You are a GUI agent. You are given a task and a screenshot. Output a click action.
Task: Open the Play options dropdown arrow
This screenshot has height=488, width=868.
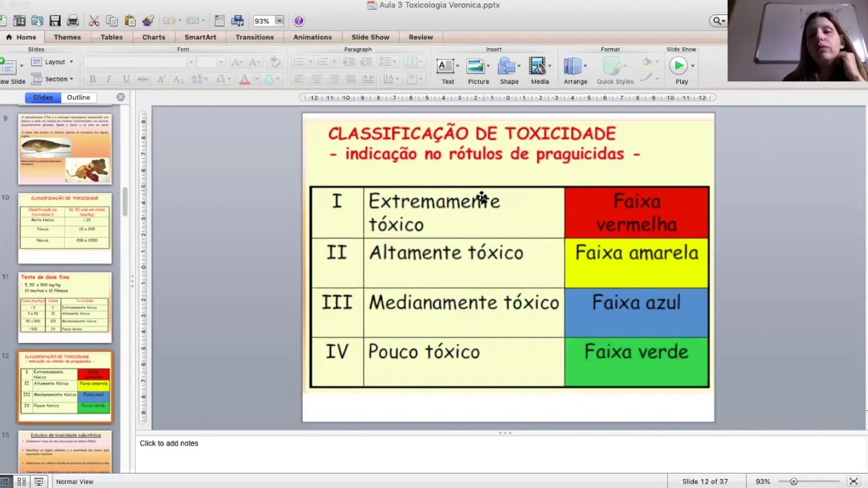coord(692,66)
